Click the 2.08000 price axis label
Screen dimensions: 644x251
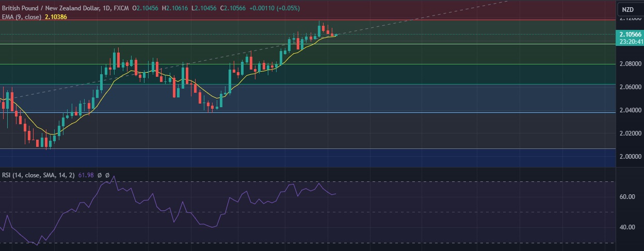click(x=631, y=64)
